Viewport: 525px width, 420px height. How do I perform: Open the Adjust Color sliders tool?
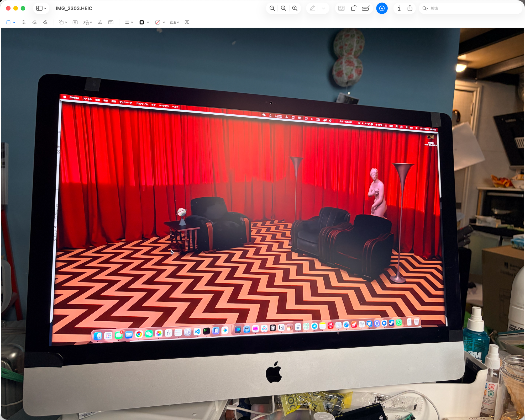(100, 22)
